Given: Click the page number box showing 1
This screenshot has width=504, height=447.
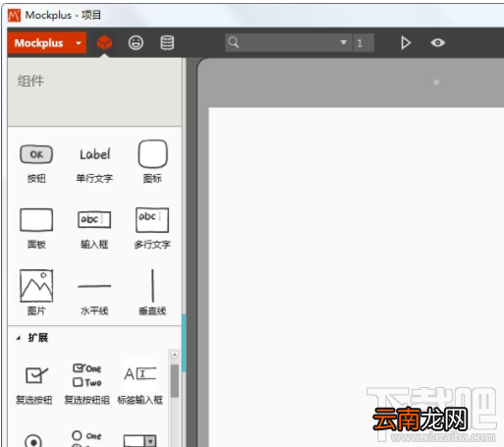Looking at the screenshot, I should pos(364,43).
